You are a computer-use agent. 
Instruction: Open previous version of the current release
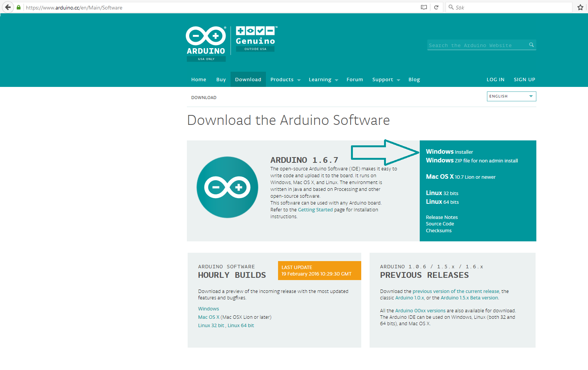[x=456, y=291]
